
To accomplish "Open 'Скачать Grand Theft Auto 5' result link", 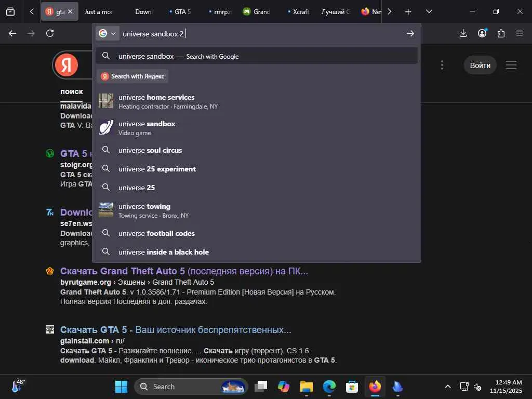I will point(184,271).
